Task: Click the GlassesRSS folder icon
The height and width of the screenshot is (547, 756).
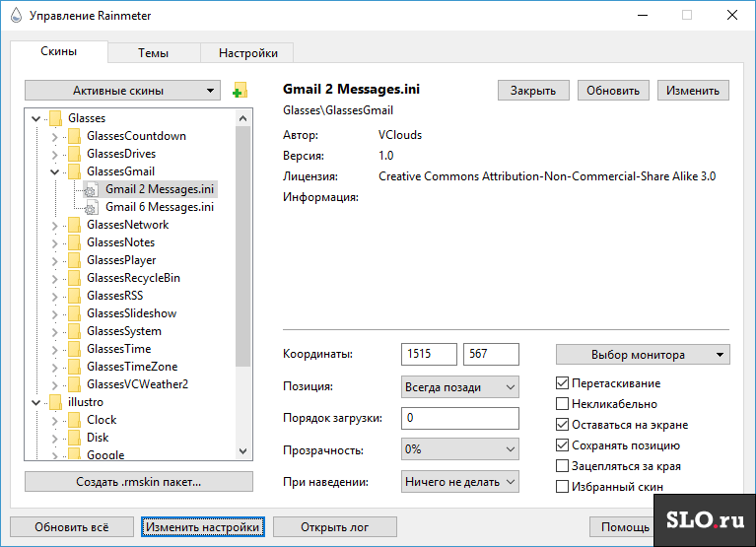Action: pyautogui.click(x=74, y=296)
